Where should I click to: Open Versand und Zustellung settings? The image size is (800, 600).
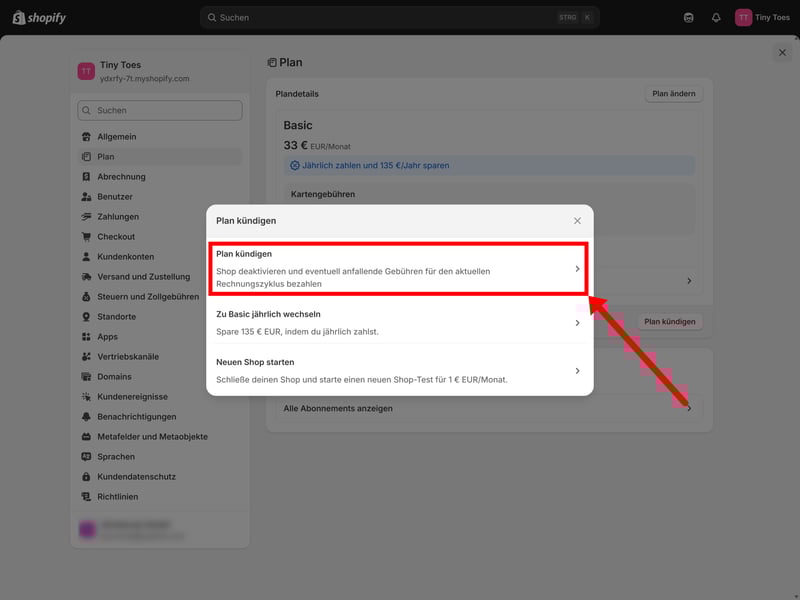143,277
